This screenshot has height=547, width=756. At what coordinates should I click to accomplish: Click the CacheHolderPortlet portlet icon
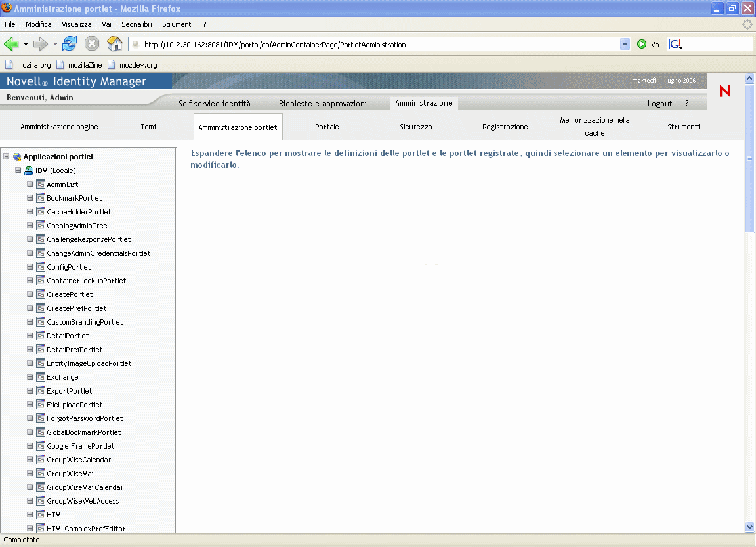pyautogui.click(x=41, y=212)
